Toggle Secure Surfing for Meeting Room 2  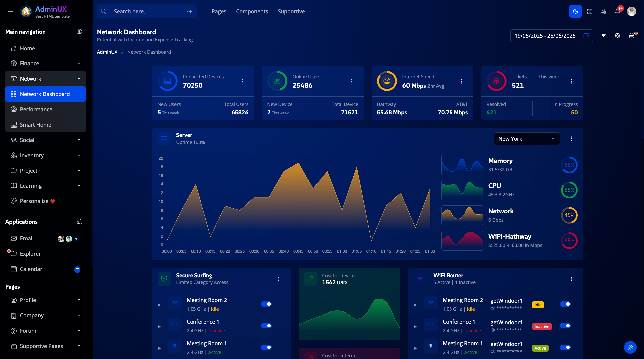click(x=266, y=304)
